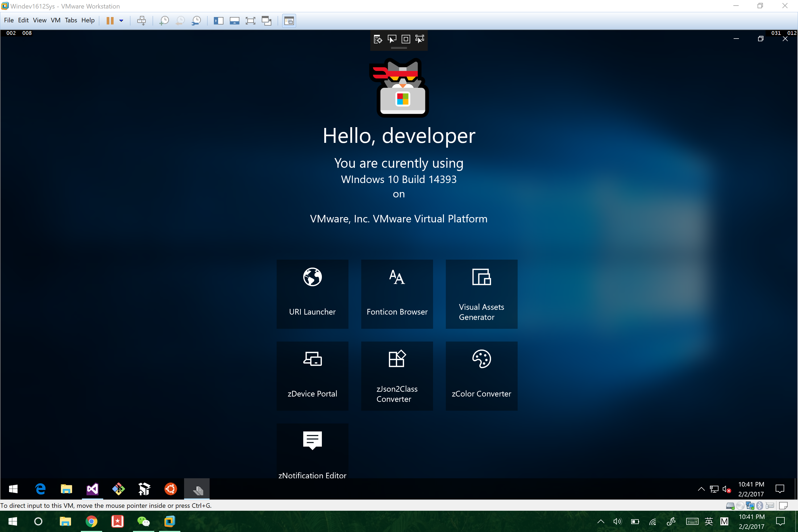Open the VM menu
The image size is (798, 532).
[x=56, y=20]
